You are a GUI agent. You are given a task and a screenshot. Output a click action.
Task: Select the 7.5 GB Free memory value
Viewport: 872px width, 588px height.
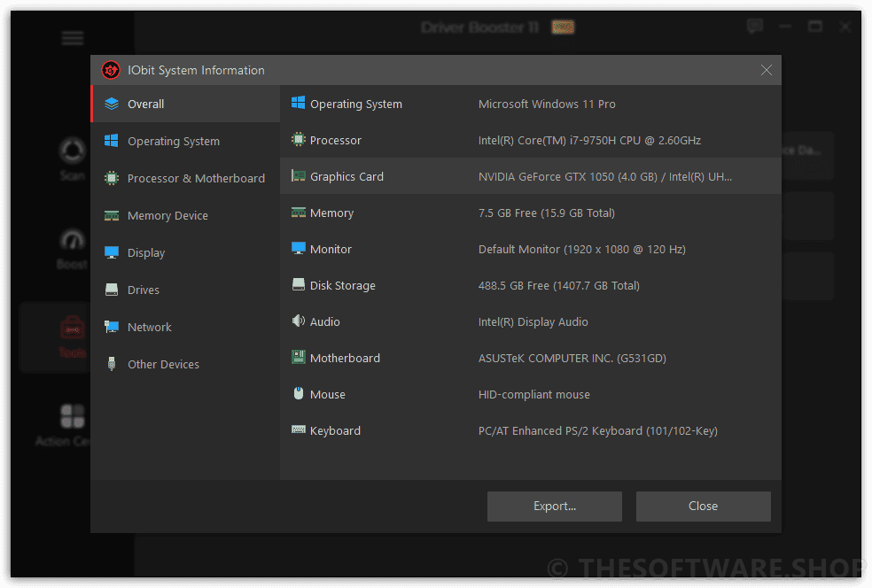[x=547, y=213]
